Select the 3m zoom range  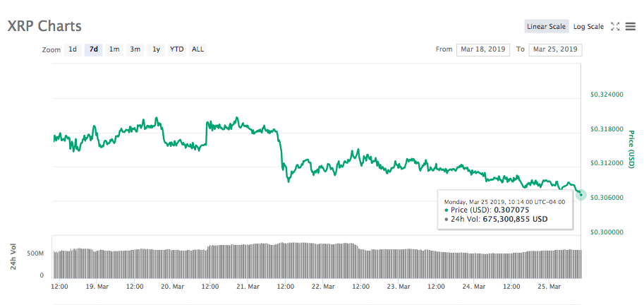(x=135, y=49)
